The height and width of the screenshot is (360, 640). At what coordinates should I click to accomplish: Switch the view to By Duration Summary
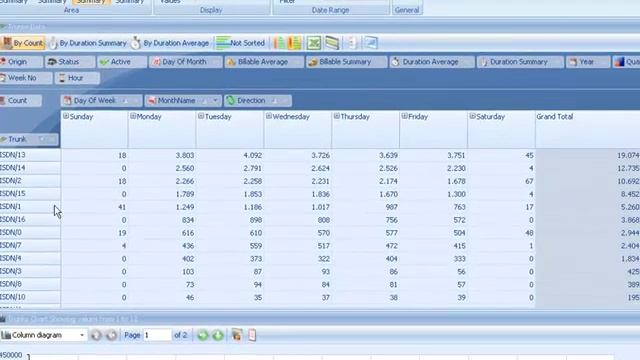point(88,43)
